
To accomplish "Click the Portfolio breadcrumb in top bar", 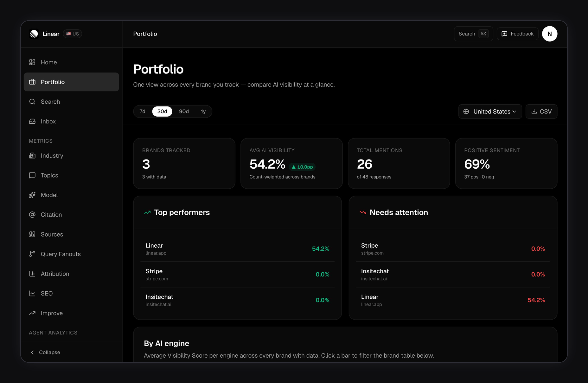I will (x=145, y=34).
